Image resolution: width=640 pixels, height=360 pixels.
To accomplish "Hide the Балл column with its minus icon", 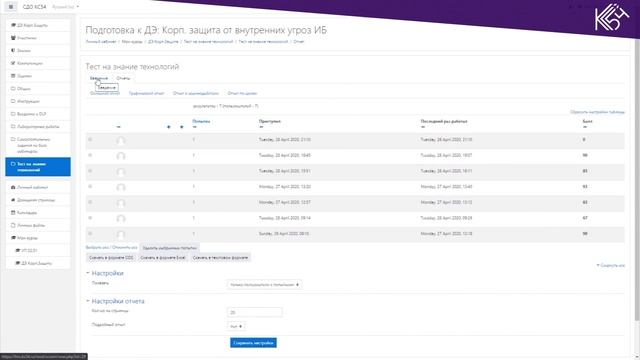I will point(585,127).
